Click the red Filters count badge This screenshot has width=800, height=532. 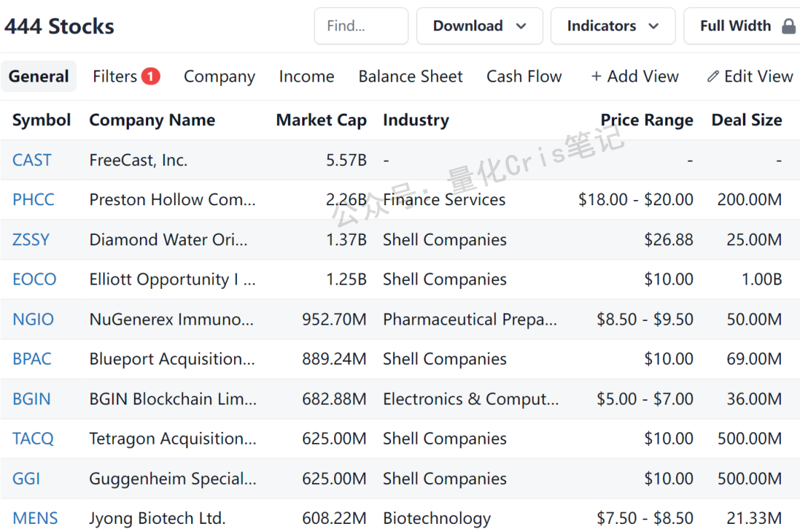(x=151, y=76)
